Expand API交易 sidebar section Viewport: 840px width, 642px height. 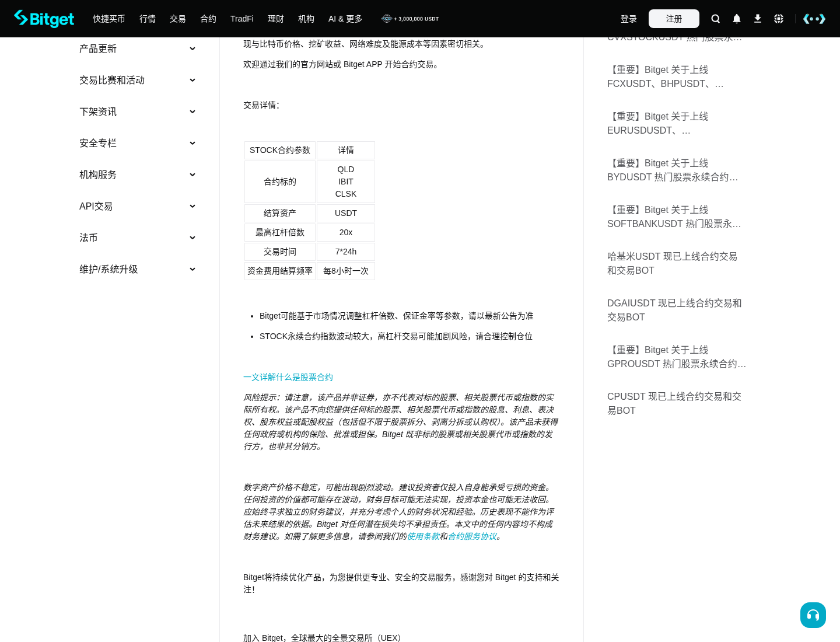tap(138, 206)
